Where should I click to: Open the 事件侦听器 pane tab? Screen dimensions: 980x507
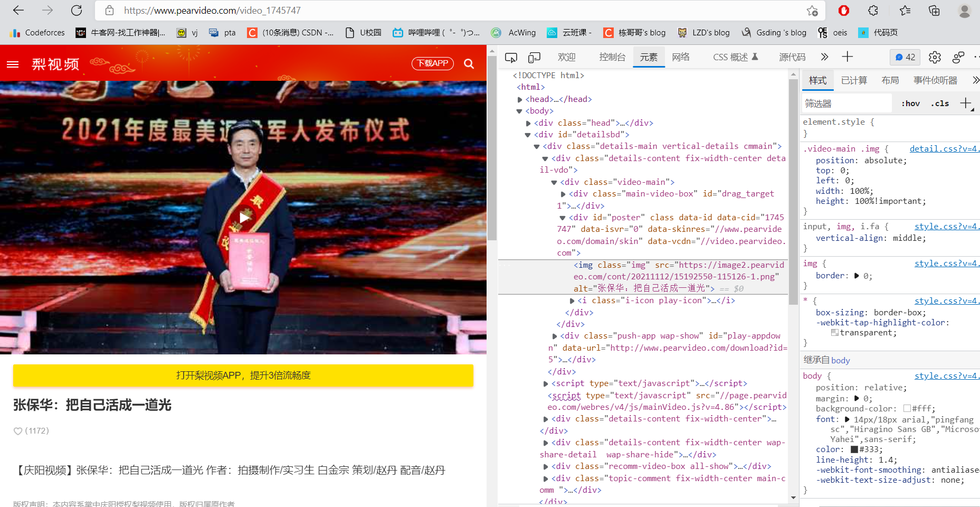pyautogui.click(x=935, y=80)
